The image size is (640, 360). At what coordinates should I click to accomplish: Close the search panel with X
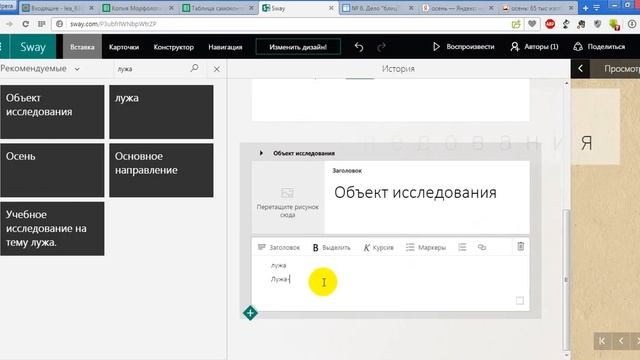coord(217,69)
